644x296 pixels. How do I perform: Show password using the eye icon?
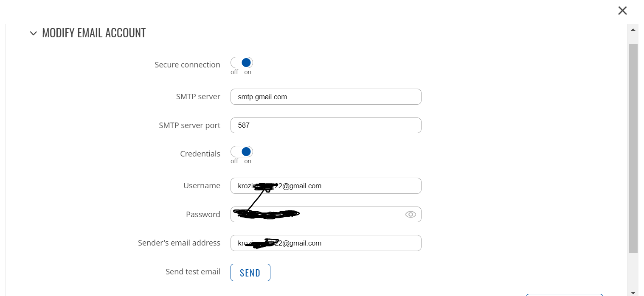point(411,215)
